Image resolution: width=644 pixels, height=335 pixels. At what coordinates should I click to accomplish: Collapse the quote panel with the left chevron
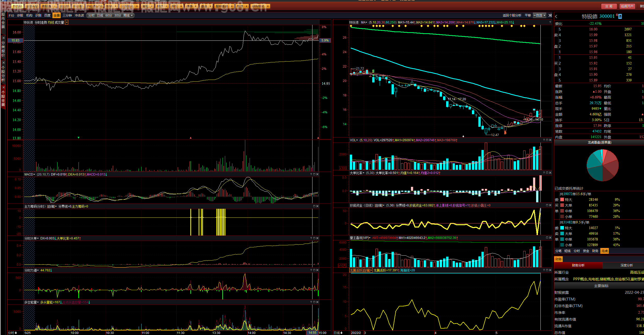click(x=556, y=16)
